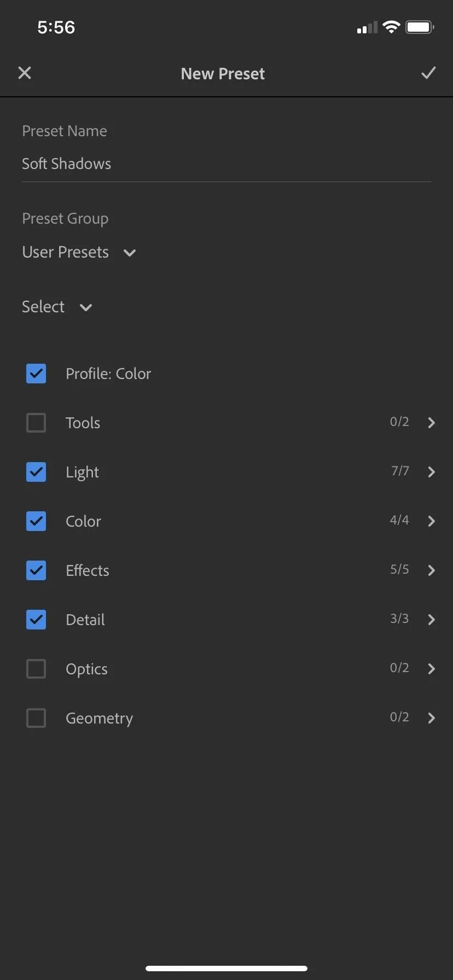Open the Select dropdown

[x=57, y=307]
